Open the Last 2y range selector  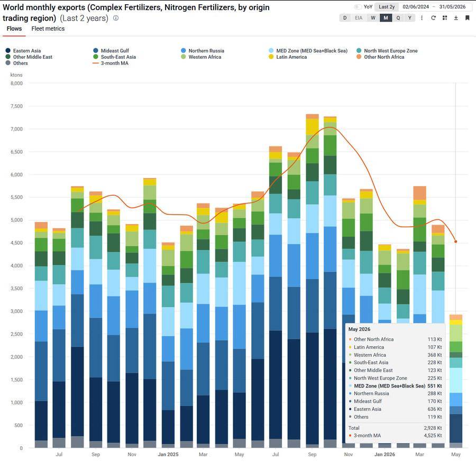tap(387, 7)
